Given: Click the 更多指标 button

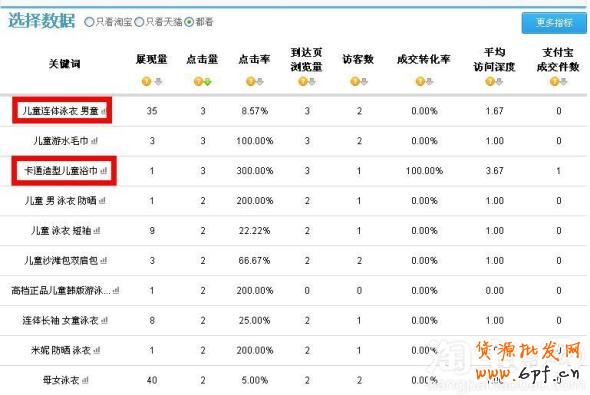Looking at the screenshot, I should (554, 23).
